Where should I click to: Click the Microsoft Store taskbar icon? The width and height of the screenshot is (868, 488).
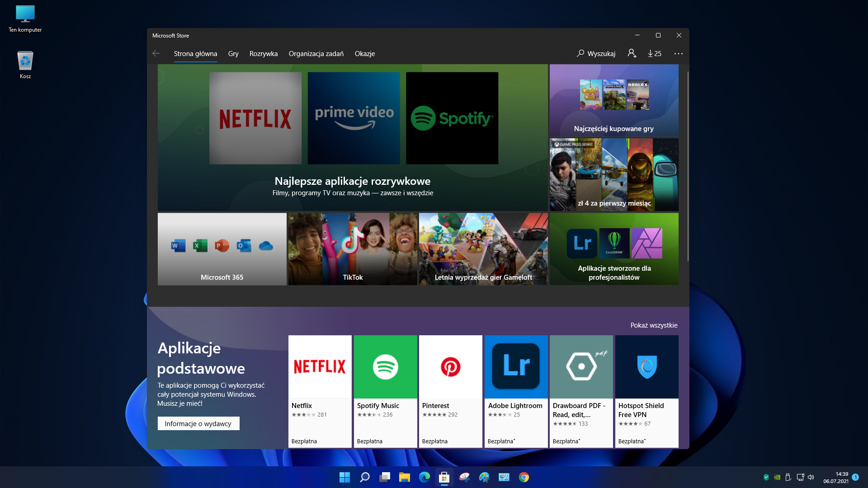(x=444, y=477)
